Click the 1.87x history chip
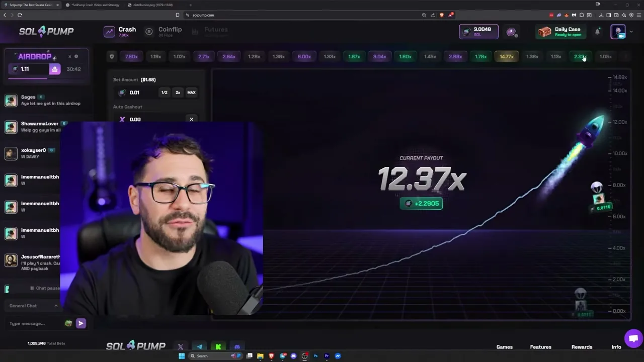644x362 pixels. point(354,56)
